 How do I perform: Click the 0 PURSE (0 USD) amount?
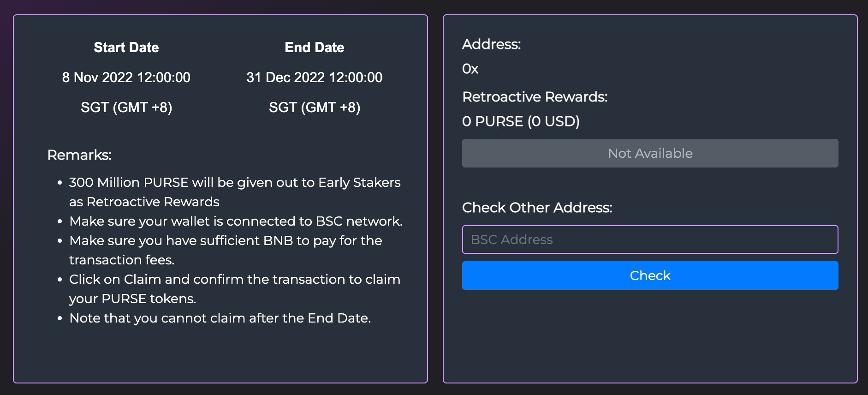pyautogui.click(x=521, y=121)
